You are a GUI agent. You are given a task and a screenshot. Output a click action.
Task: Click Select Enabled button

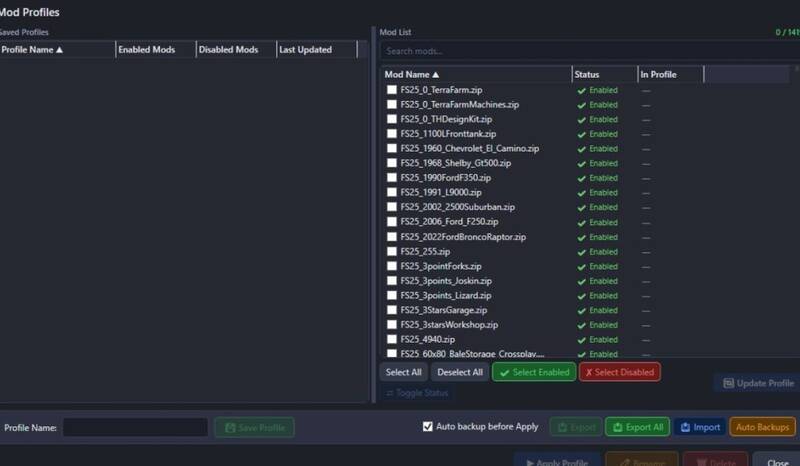pyautogui.click(x=534, y=372)
